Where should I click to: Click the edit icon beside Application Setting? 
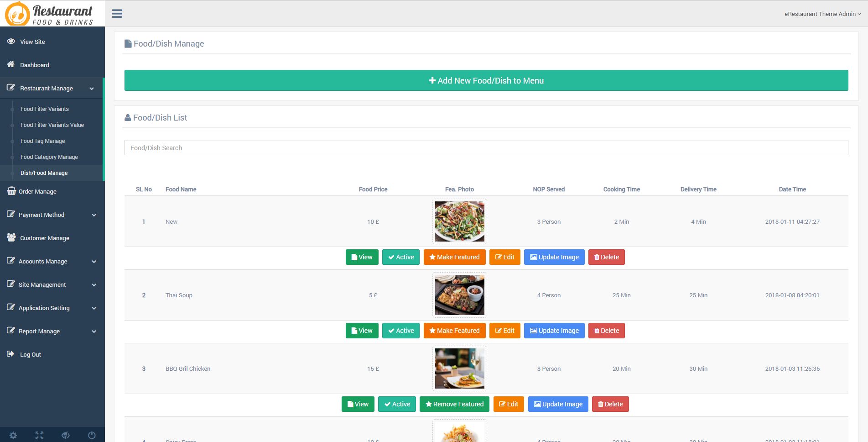pyautogui.click(x=11, y=307)
